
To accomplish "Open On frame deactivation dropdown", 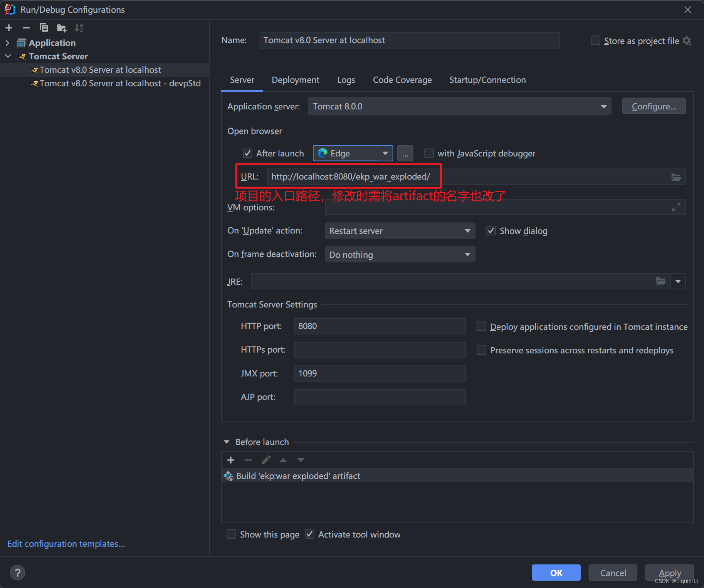I will (x=400, y=254).
